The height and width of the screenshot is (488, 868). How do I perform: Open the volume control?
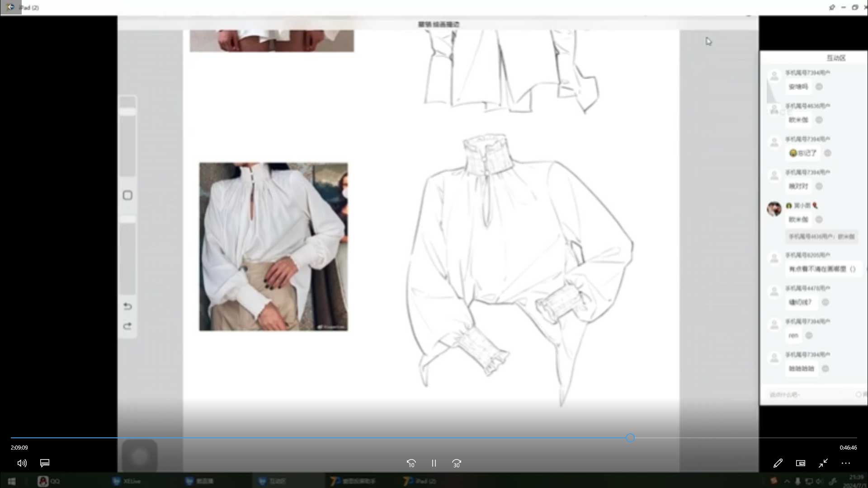(22, 463)
